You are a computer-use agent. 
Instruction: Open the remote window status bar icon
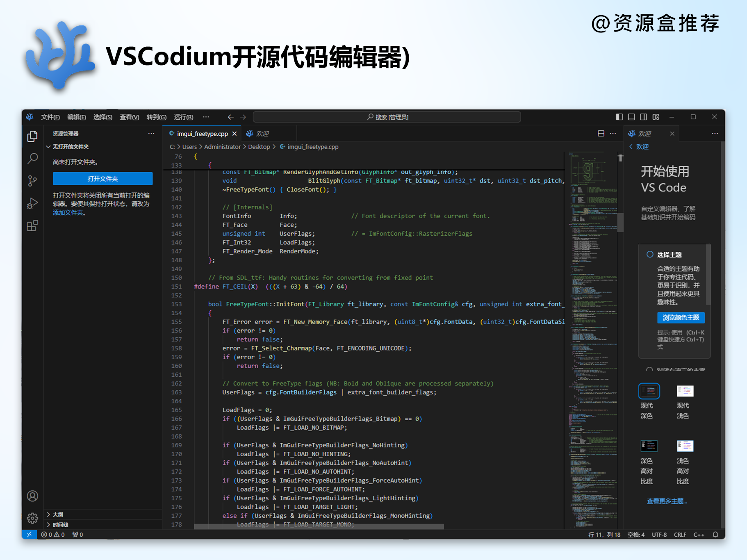(29, 535)
